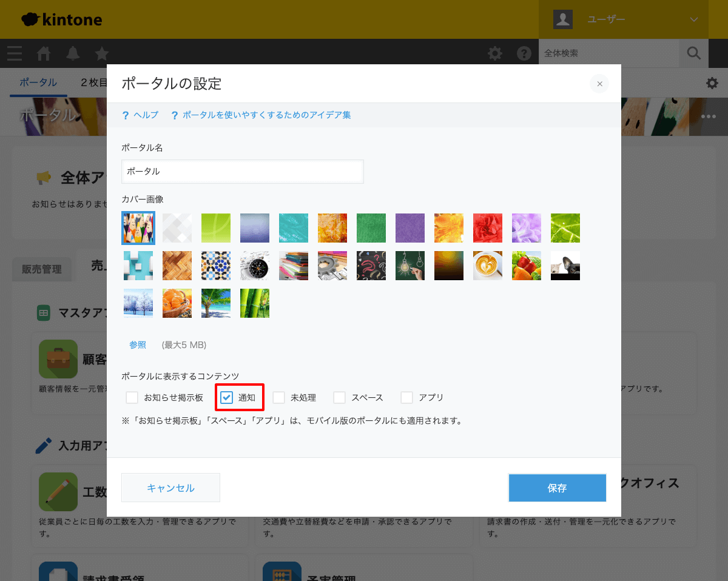Click the 参照 link to upload an image
The width and height of the screenshot is (728, 581).
tap(137, 344)
